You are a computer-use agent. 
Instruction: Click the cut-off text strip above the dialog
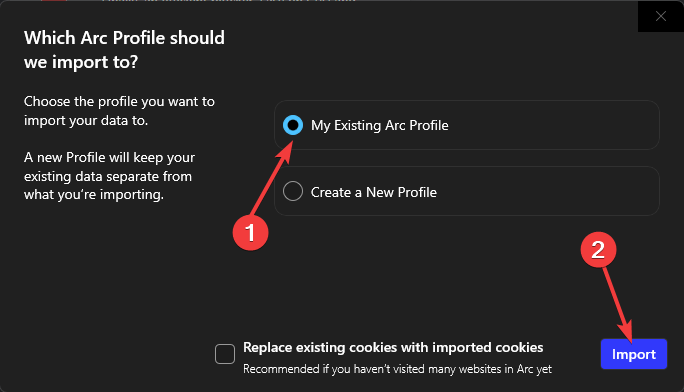[x=229, y=1]
